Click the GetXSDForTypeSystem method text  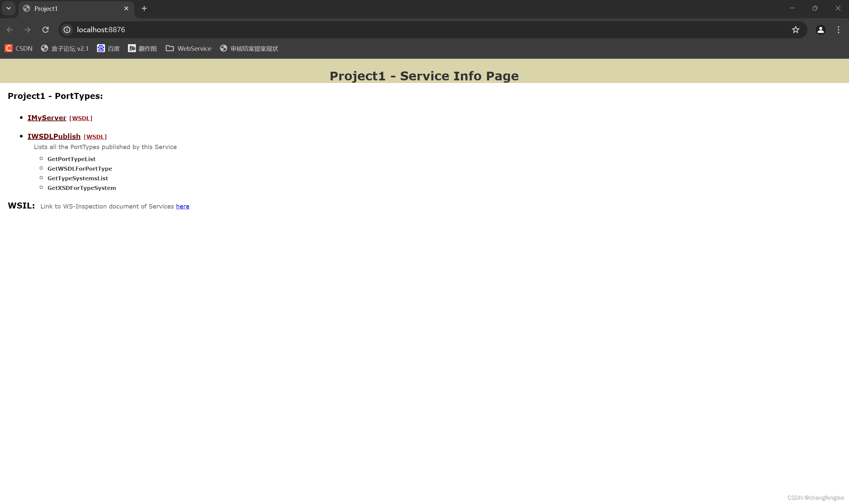[x=81, y=188]
